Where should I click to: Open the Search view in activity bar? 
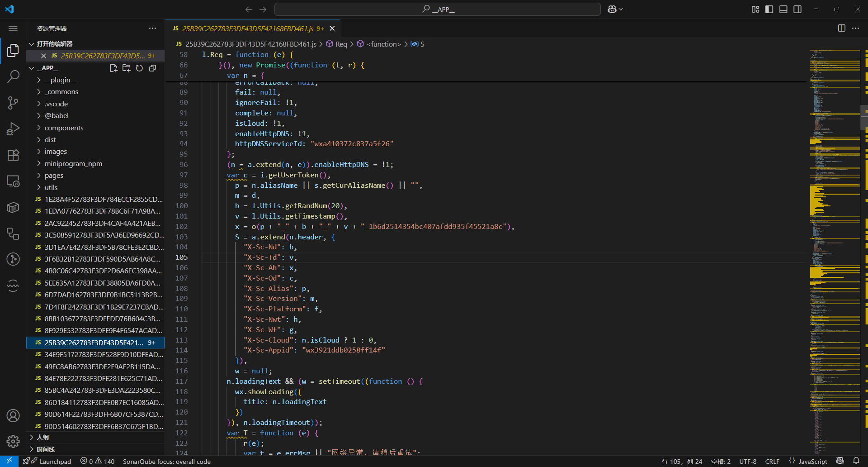click(13, 76)
